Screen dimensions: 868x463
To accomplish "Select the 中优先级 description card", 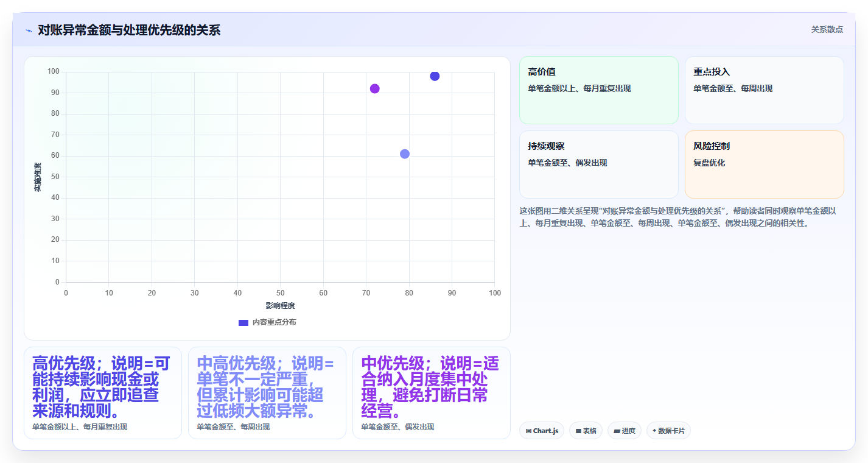I will tap(432, 393).
